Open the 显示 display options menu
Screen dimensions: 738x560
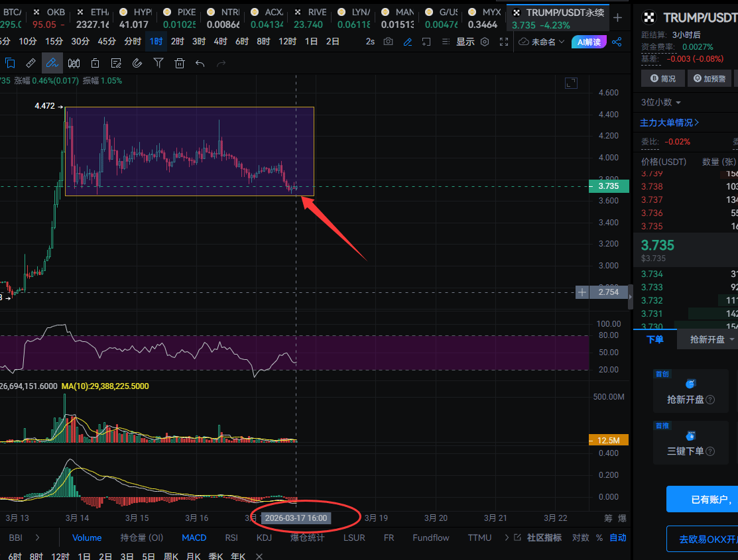[x=465, y=42]
